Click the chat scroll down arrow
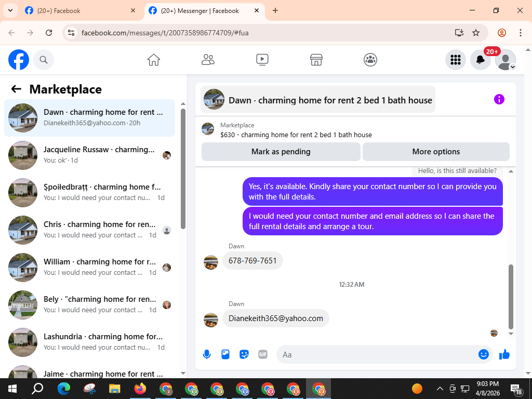Image resolution: width=532 pixels, height=399 pixels. click(x=511, y=334)
